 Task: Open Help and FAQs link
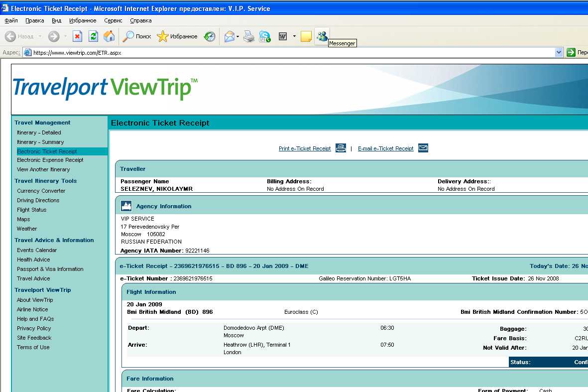(36, 319)
